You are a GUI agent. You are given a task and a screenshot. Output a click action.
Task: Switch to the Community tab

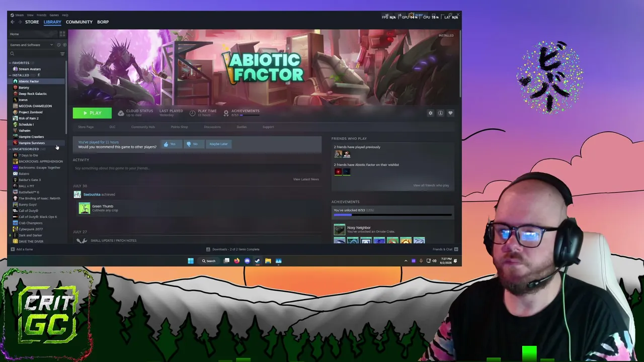pyautogui.click(x=79, y=22)
